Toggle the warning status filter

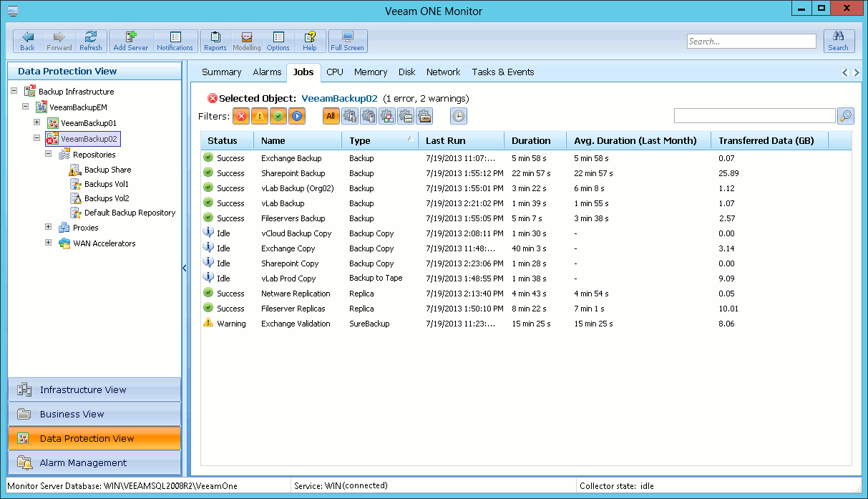(260, 116)
